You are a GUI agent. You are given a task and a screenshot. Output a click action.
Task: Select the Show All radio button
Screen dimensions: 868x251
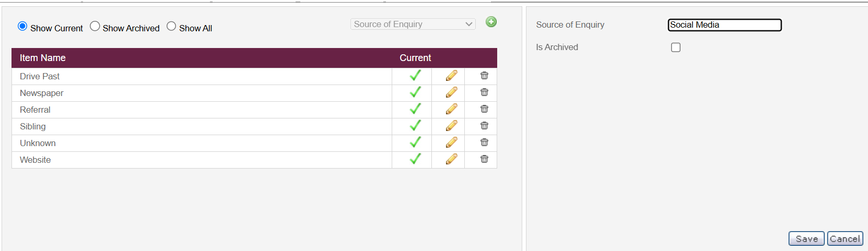(x=171, y=26)
